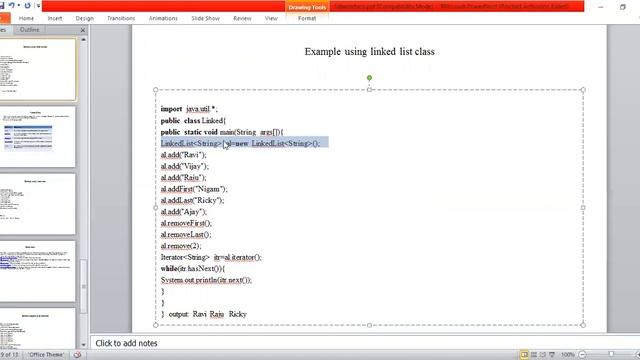Switch to the Transitions ribbon tab

click(121, 18)
